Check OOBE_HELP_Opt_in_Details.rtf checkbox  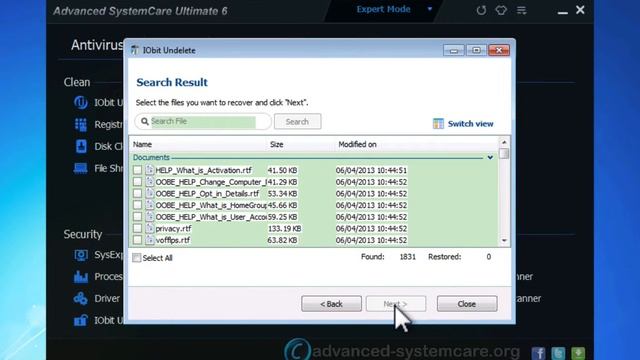(137, 193)
